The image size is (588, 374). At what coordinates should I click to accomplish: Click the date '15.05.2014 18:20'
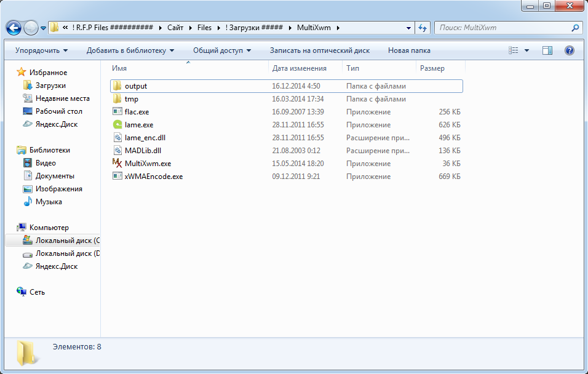(x=298, y=164)
